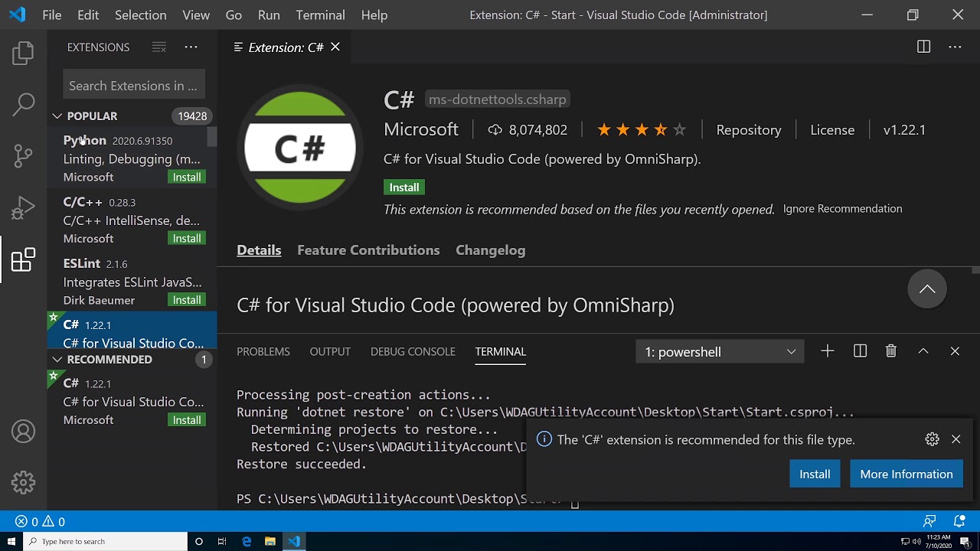Switch to the Feature Contributions tab
Image resolution: width=980 pixels, height=551 pixels.
click(x=368, y=250)
